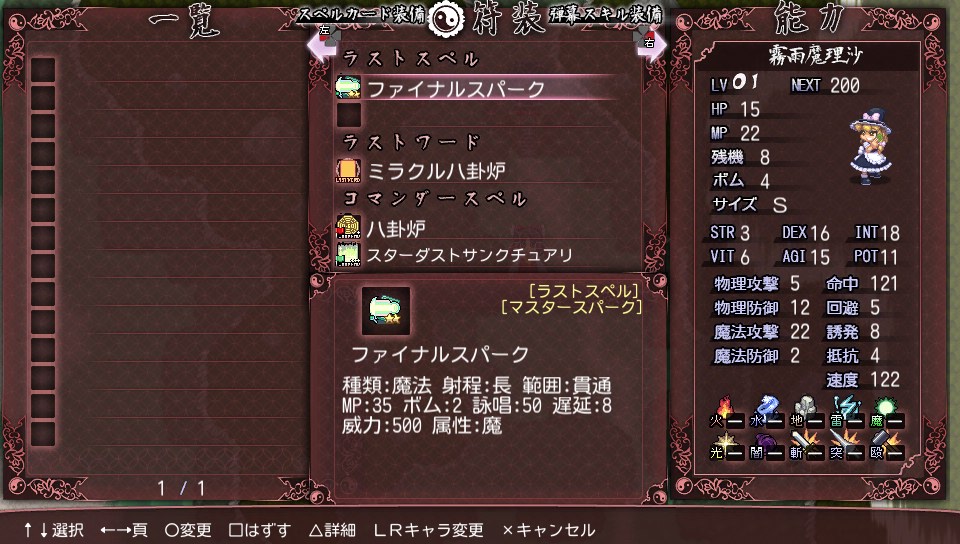Click the ○変更 change button hint
This screenshot has height=544, width=960.
point(188,530)
